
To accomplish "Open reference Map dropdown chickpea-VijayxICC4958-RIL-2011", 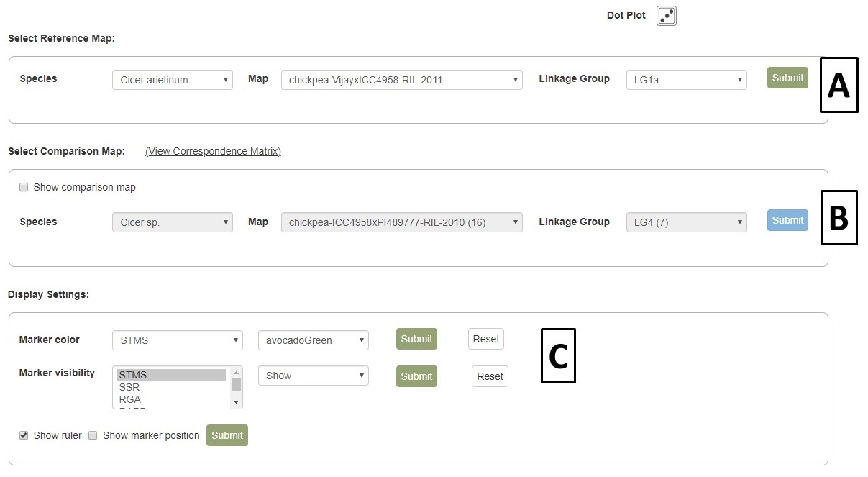I will 402,80.
